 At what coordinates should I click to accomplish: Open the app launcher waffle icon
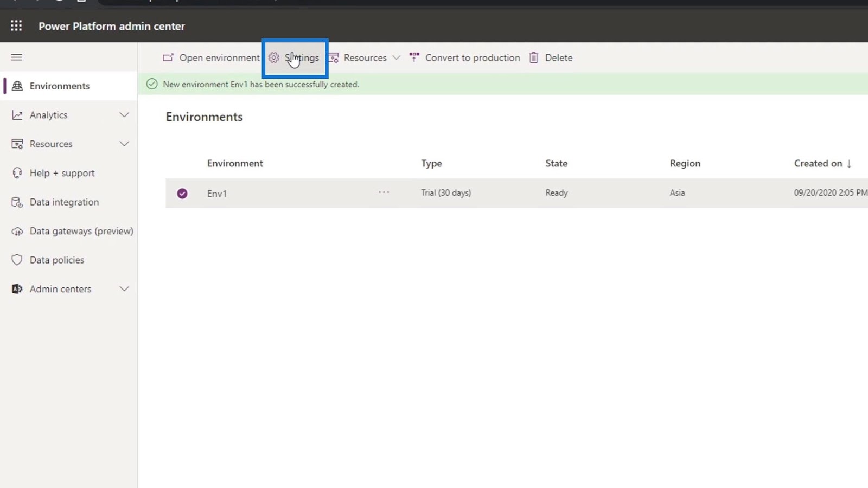click(16, 25)
